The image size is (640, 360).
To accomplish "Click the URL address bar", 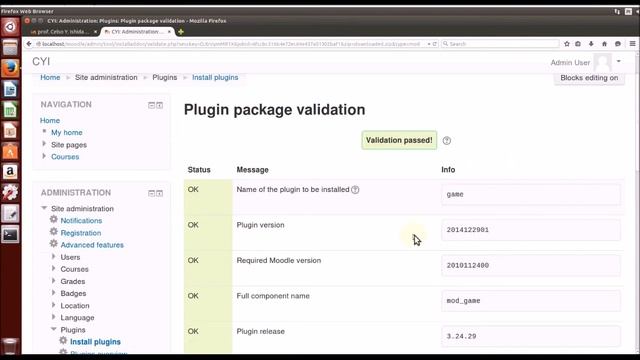I will (x=231, y=44).
